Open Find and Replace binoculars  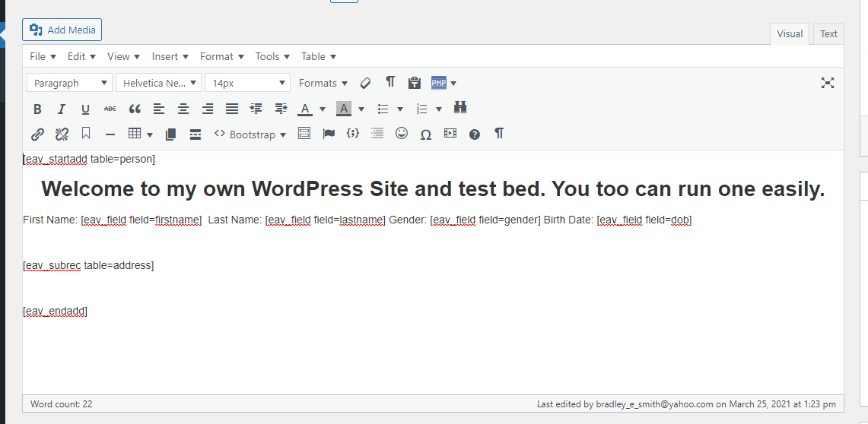(460, 108)
